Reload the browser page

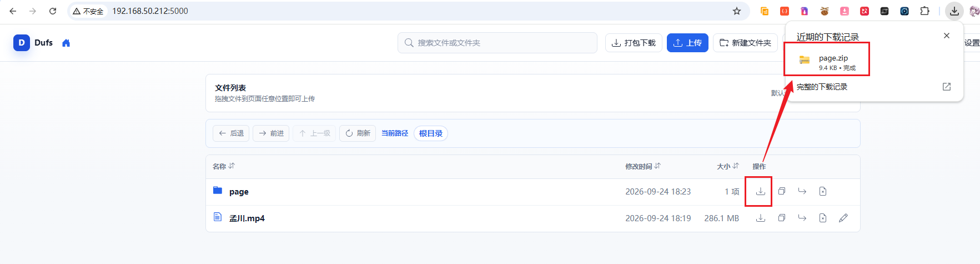(x=53, y=11)
